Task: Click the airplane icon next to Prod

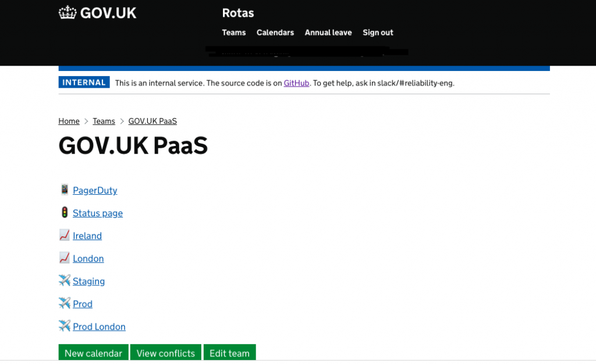Action: coord(64,304)
